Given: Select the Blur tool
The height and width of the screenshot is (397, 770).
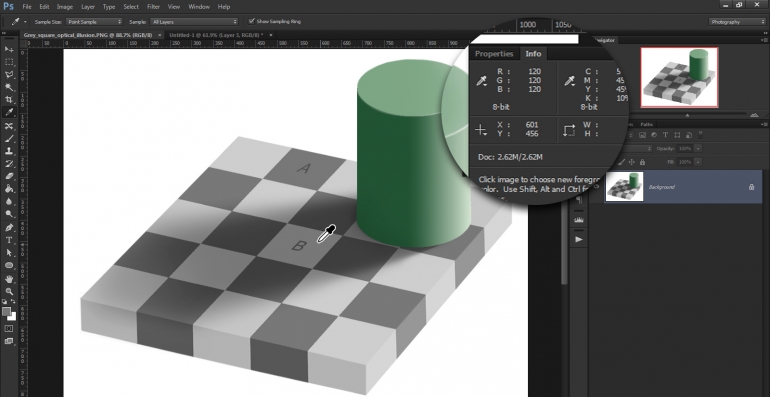Looking at the screenshot, I should coord(9,201).
